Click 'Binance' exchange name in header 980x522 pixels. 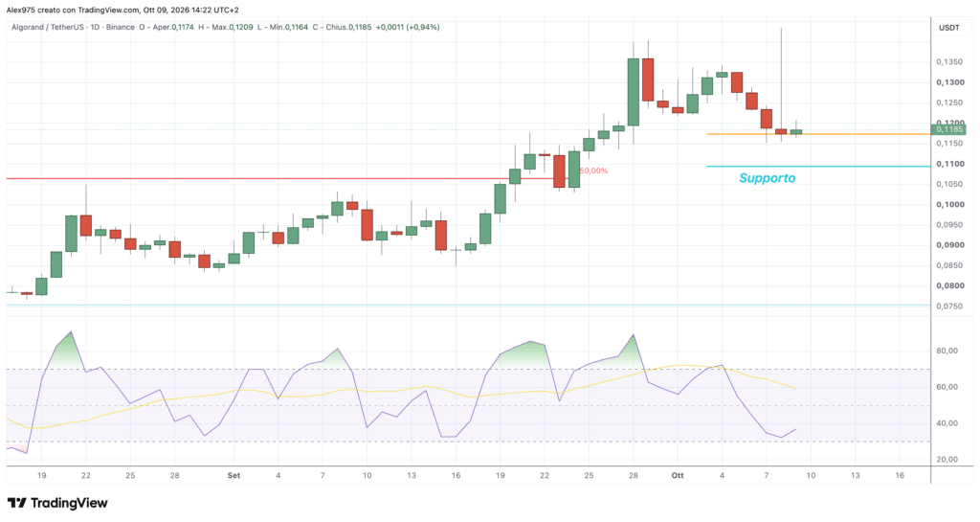tap(120, 28)
